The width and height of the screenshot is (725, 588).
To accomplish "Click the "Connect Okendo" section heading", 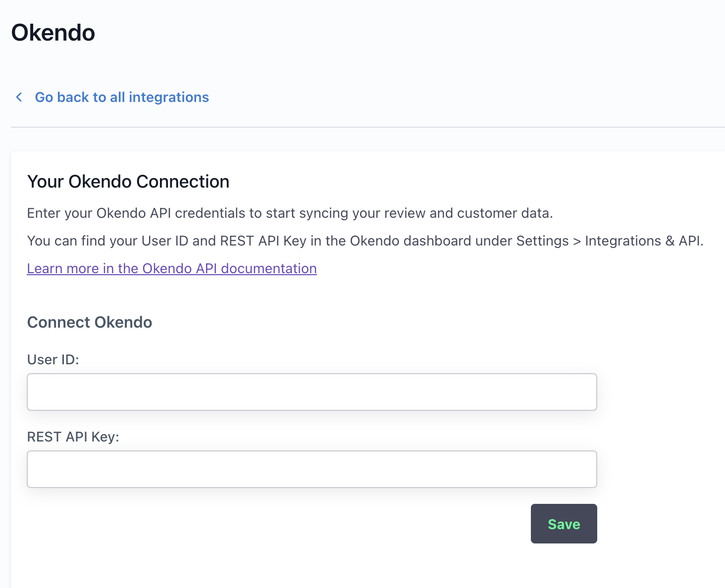I will point(90,322).
